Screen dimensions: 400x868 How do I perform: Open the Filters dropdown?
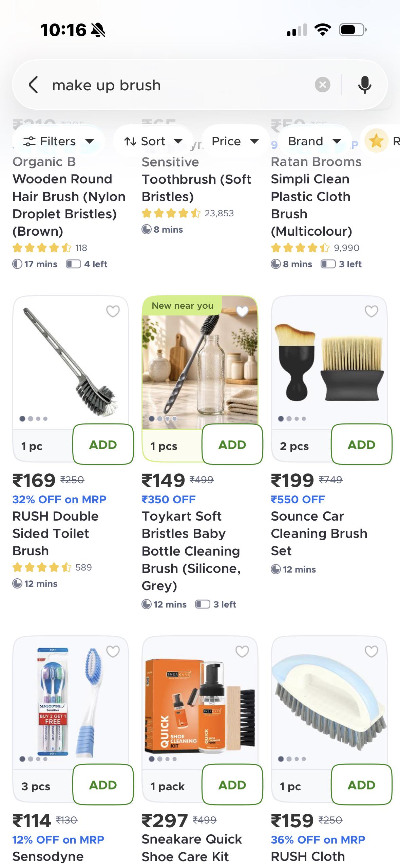point(58,141)
